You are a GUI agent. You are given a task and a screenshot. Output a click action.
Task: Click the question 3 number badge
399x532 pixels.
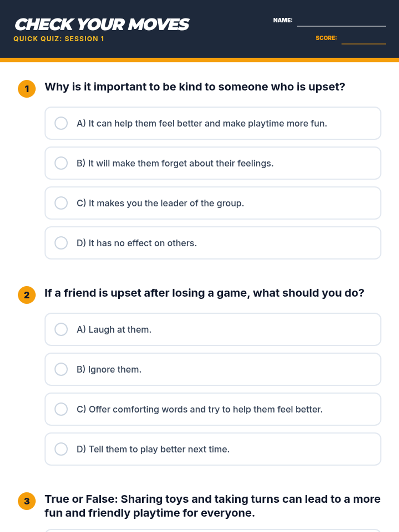(27, 501)
